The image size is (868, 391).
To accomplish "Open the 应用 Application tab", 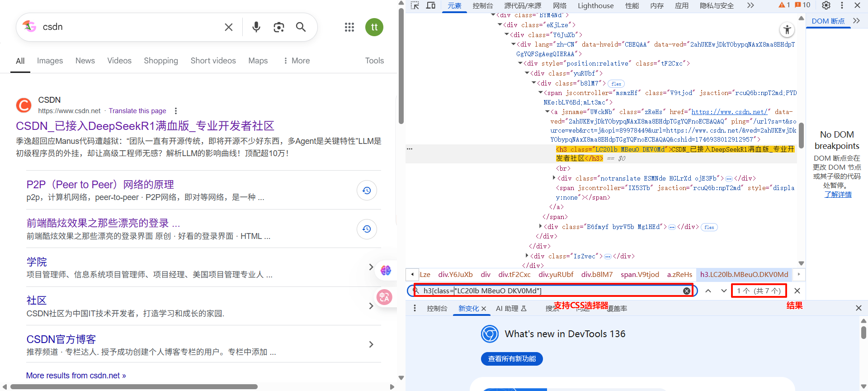I will (x=681, y=5).
